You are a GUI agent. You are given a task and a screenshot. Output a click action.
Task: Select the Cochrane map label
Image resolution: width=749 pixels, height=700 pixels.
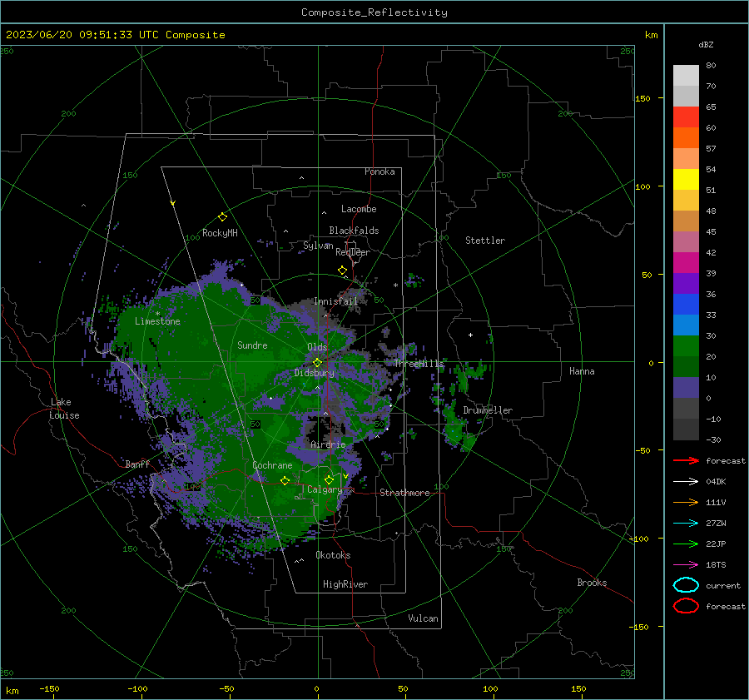[x=272, y=465]
